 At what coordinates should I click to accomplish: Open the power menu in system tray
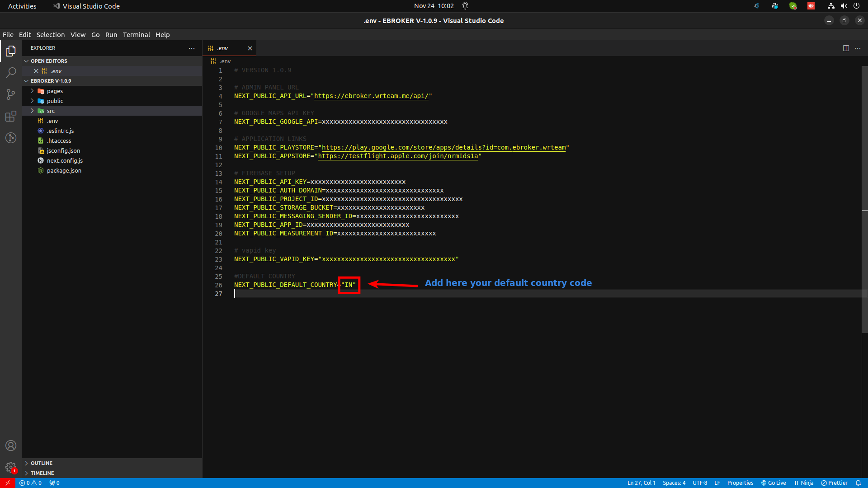(x=856, y=6)
